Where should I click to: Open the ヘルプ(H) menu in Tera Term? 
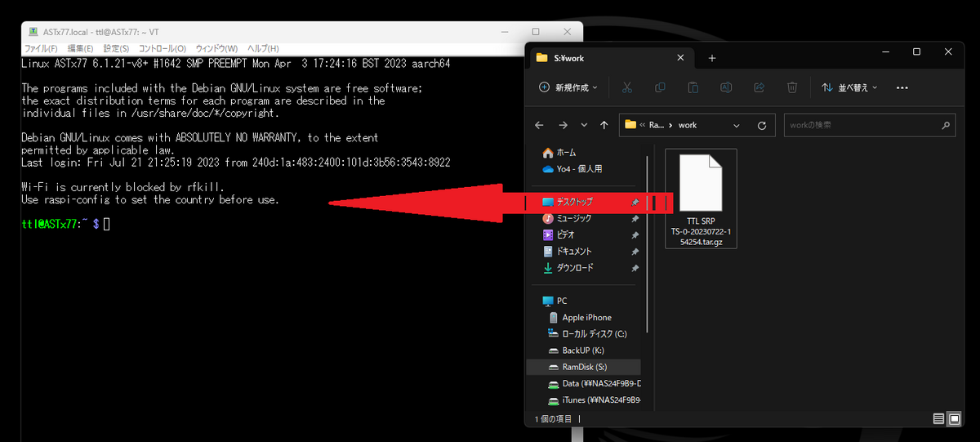coord(263,48)
